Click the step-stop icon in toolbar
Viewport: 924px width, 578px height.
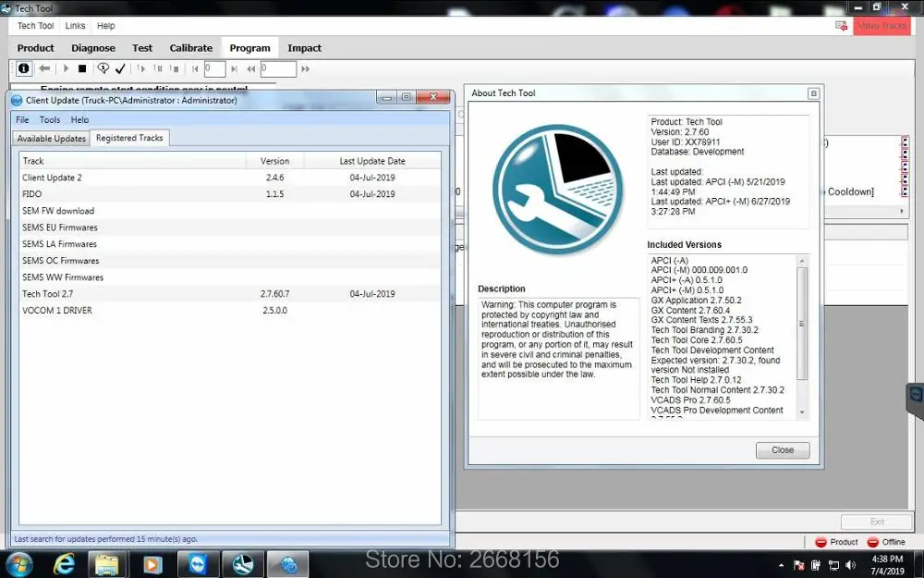tap(174, 68)
